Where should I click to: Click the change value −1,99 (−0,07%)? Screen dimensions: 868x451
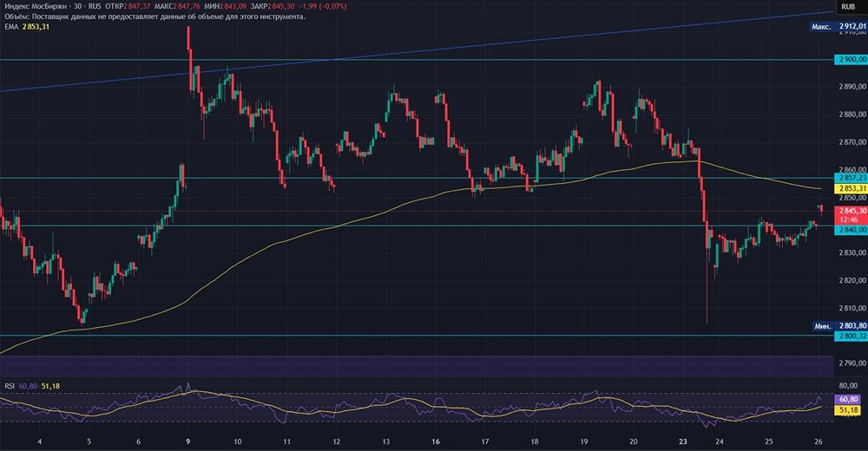(x=322, y=7)
